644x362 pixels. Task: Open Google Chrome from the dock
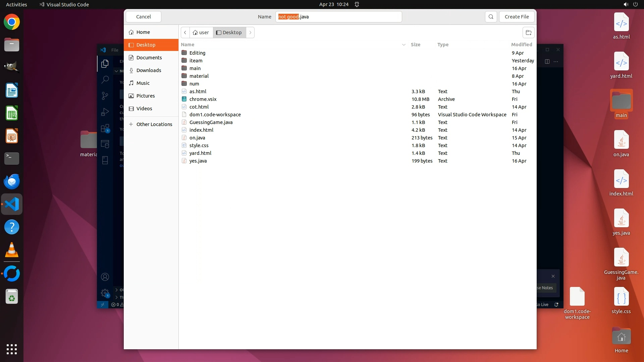(12, 22)
